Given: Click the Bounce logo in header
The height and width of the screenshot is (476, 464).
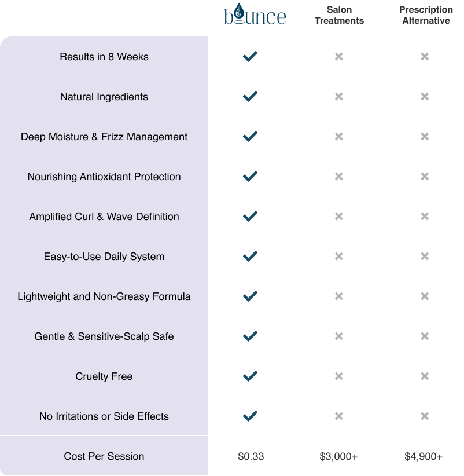Looking at the screenshot, I should (x=255, y=14).
